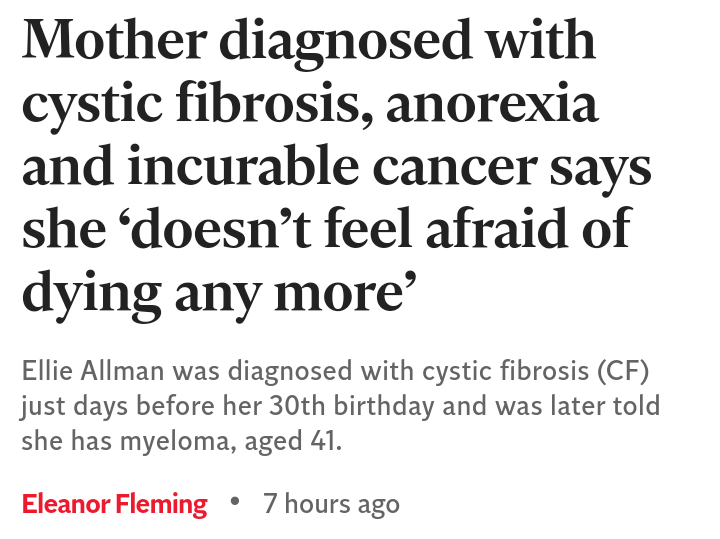Click the word 'hours' in the timestamp

(318, 504)
